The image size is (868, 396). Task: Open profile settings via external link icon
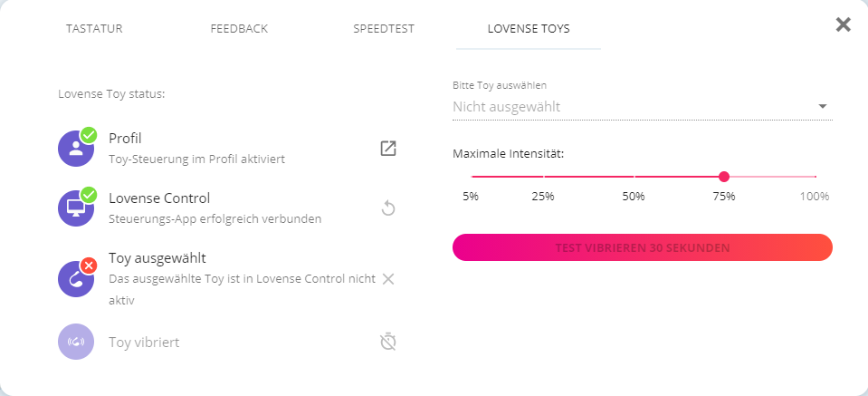click(388, 149)
